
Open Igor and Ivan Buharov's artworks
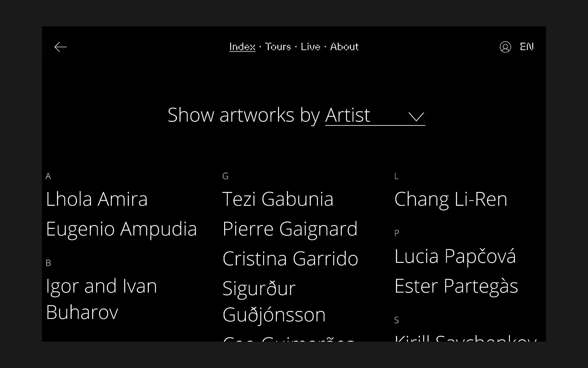101,299
